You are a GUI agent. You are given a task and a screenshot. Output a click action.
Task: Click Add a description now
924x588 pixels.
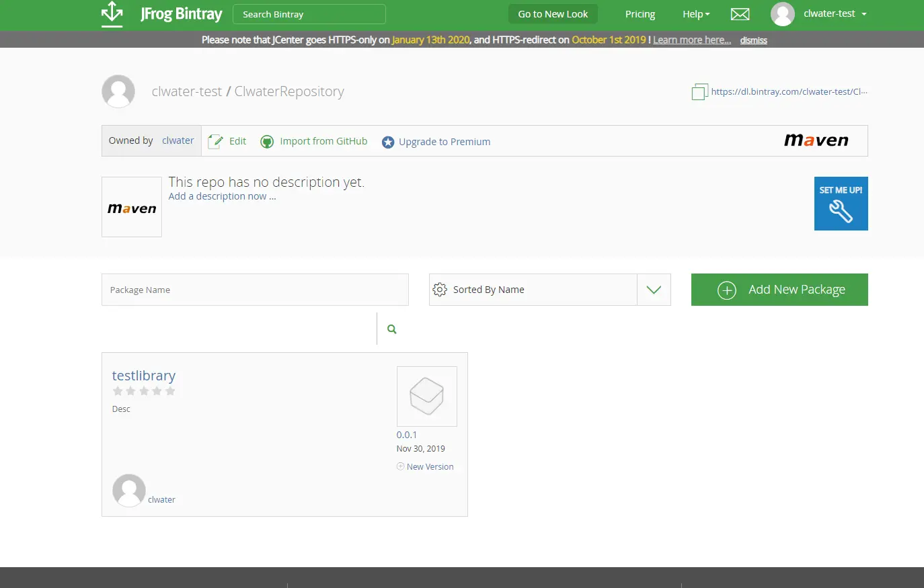222,196
